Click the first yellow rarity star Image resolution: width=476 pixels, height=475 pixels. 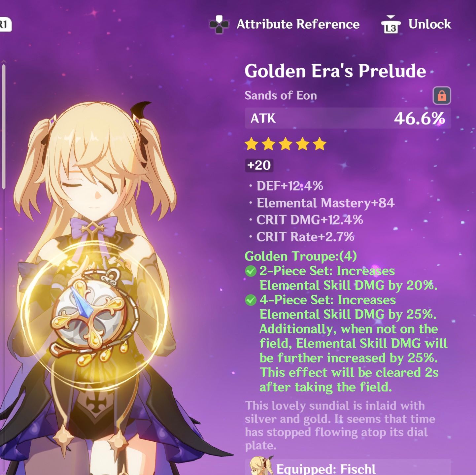click(x=252, y=144)
